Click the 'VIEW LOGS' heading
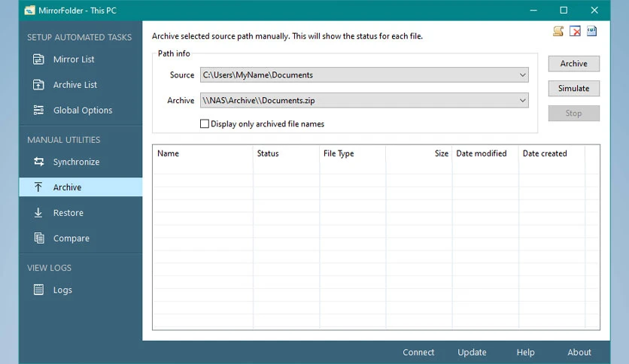This screenshot has width=629, height=364. pos(50,268)
